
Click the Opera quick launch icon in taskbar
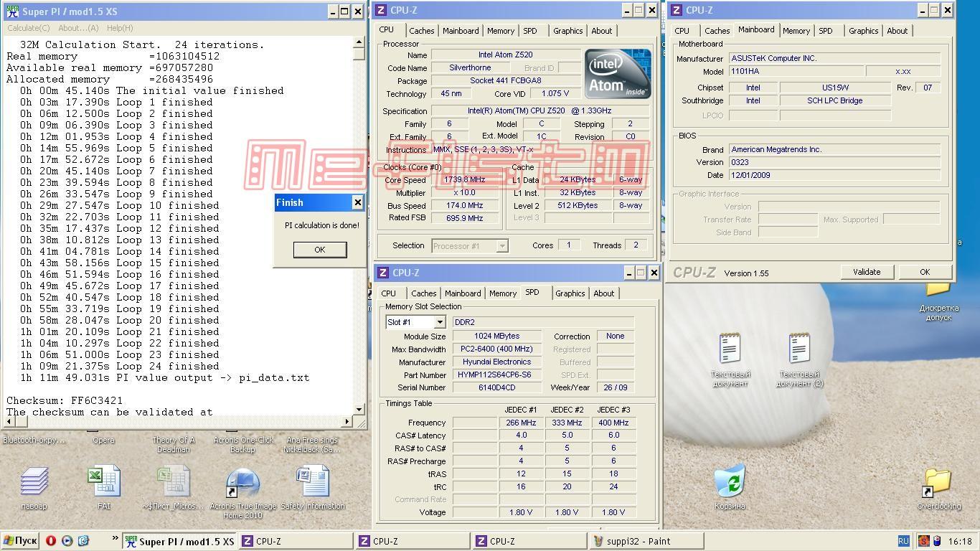coord(51,541)
